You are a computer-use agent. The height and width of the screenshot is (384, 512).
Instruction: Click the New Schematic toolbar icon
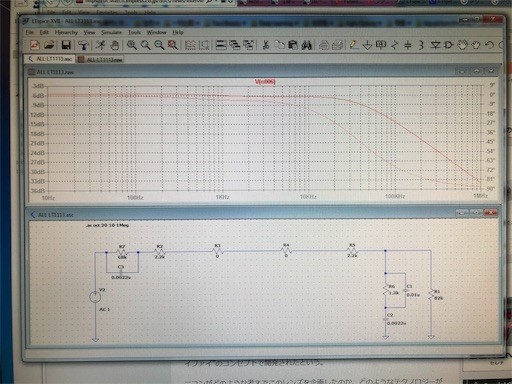pos(35,45)
